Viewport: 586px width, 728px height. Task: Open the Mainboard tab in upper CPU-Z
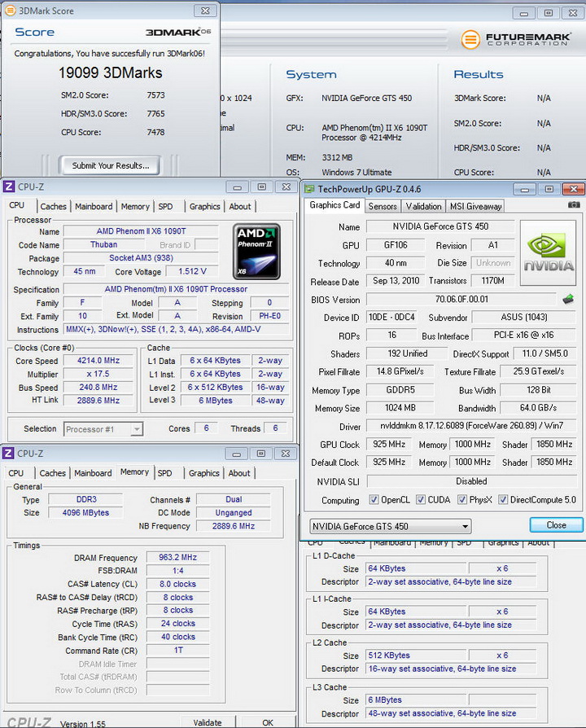tap(94, 207)
